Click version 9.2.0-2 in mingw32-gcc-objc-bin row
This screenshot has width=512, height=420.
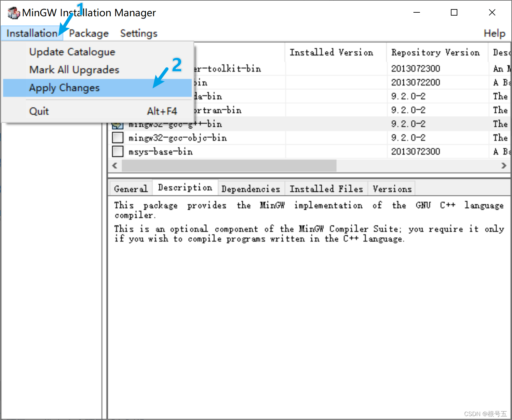tap(408, 138)
